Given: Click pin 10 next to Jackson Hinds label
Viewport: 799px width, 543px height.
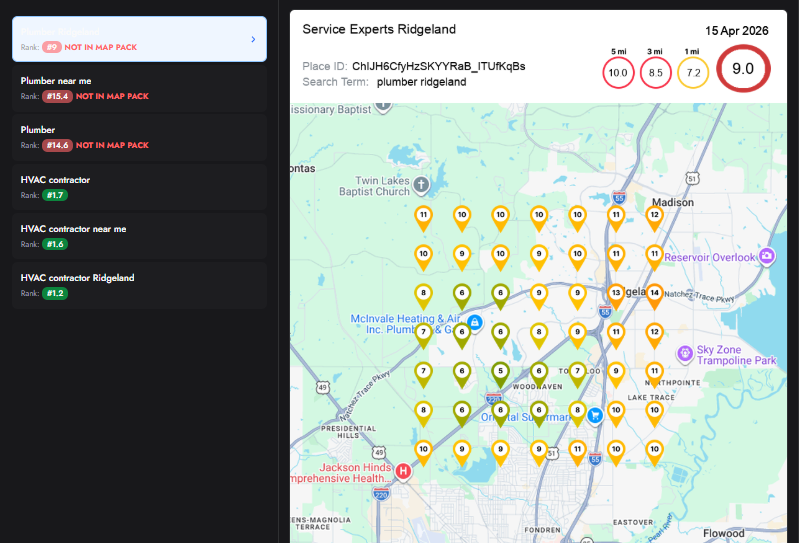Looking at the screenshot, I should pos(423,453).
